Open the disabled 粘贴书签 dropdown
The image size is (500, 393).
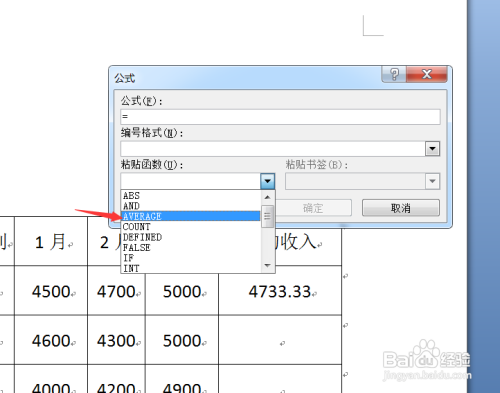click(x=432, y=181)
